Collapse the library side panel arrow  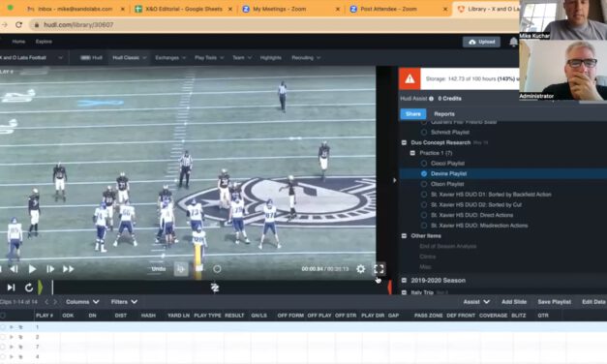click(394, 180)
